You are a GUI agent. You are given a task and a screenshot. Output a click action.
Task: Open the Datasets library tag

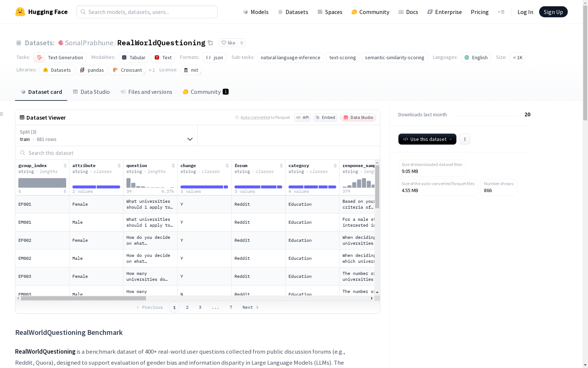57,70
